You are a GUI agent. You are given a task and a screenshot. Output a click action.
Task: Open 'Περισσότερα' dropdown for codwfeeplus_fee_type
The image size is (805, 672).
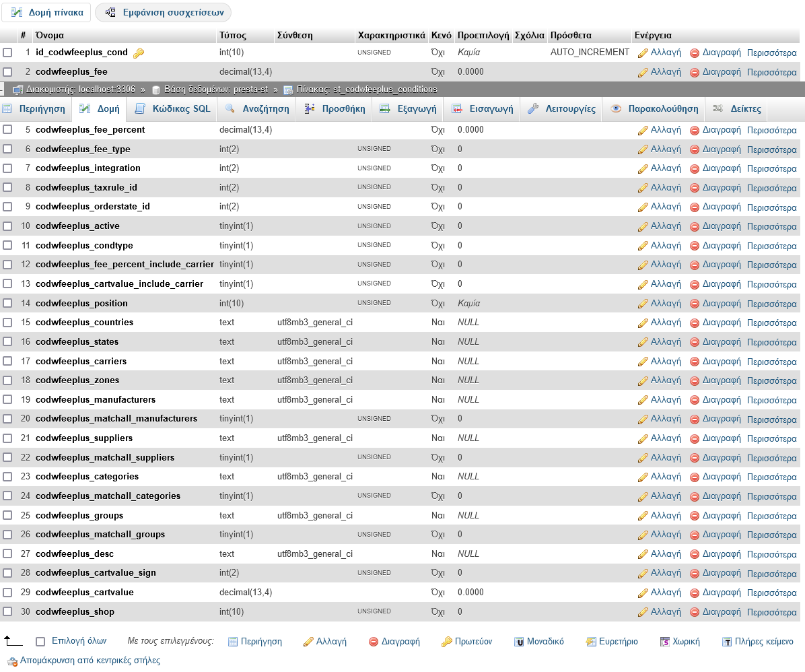[x=771, y=149]
